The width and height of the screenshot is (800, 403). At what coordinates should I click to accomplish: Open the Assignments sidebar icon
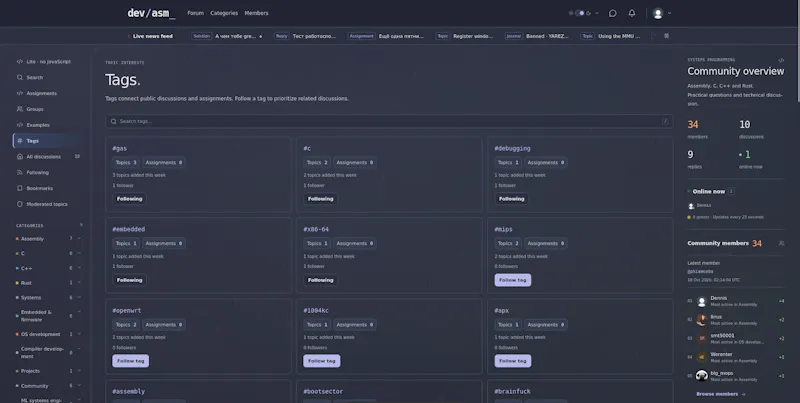tap(19, 93)
